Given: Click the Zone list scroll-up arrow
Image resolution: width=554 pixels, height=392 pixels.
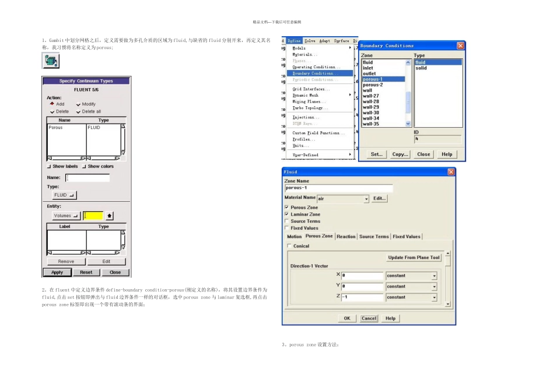Looking at the screenshot, I should [x=408, y=62].
